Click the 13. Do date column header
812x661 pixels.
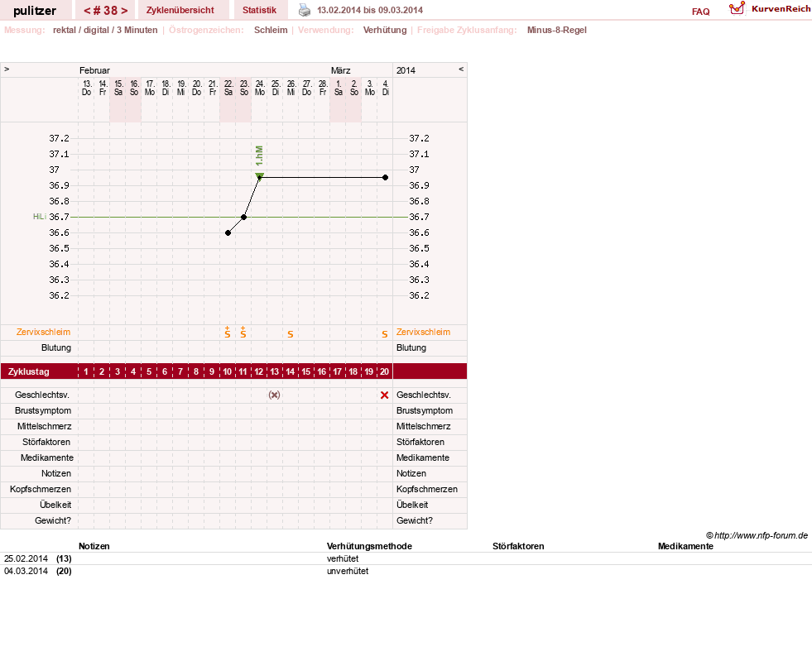click(87, 88)
